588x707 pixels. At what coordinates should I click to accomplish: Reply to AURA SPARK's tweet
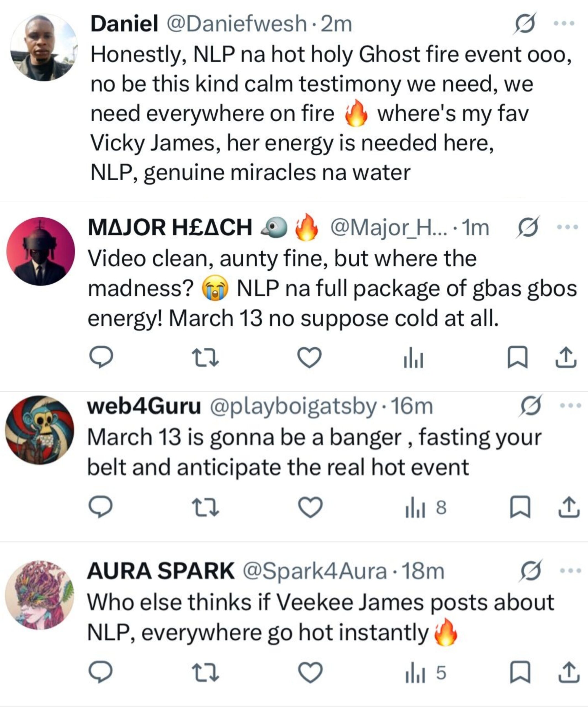click(100, 673)
